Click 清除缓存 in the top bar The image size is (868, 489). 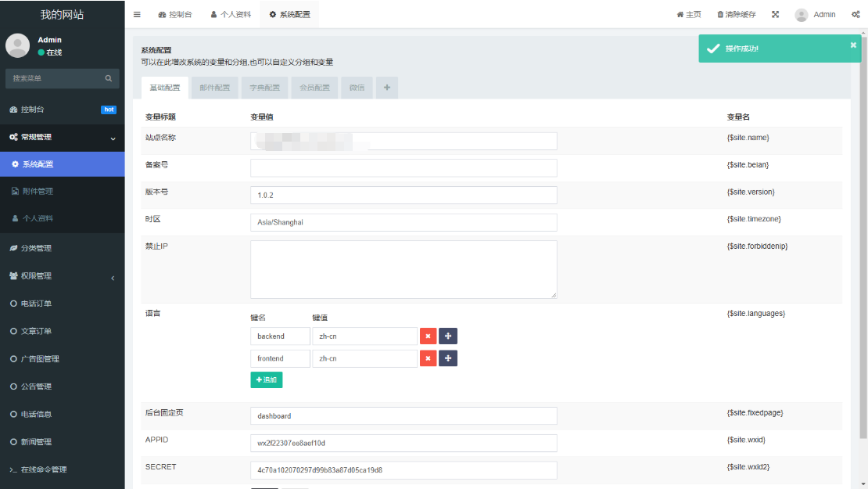pos(736,15)
